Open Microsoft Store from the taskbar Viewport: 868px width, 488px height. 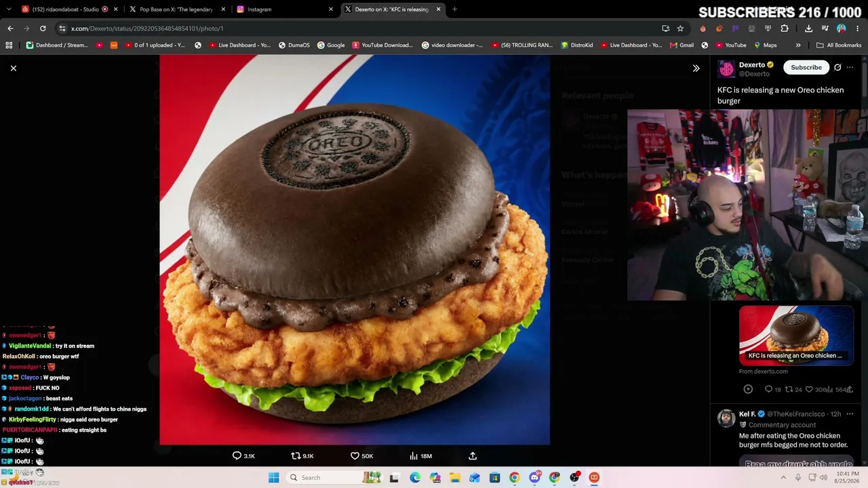(495, 478)
